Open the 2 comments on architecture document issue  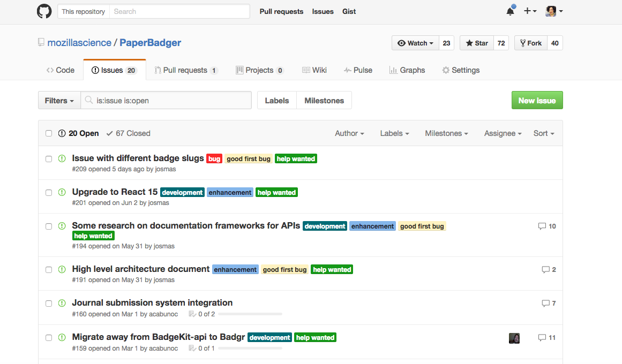(x=549, y=270)
